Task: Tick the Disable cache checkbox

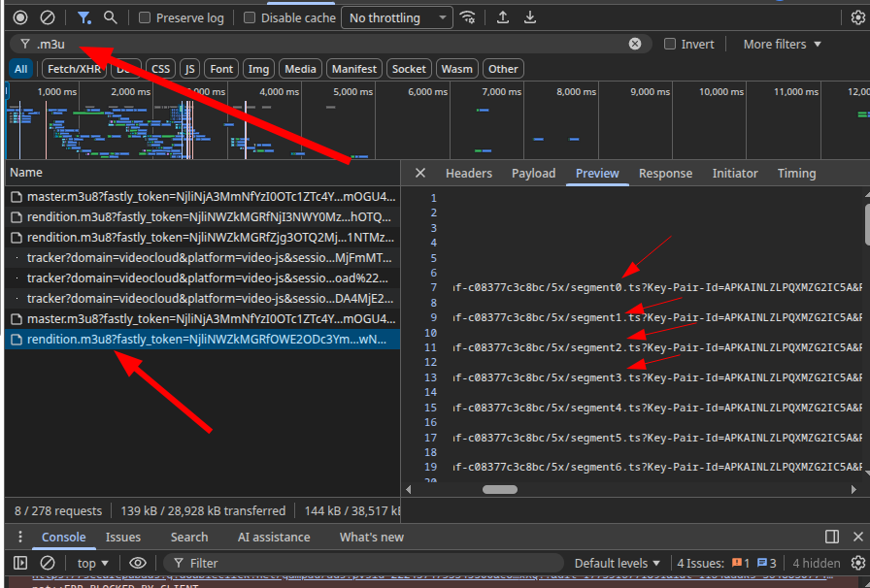Action: (250, 17)
